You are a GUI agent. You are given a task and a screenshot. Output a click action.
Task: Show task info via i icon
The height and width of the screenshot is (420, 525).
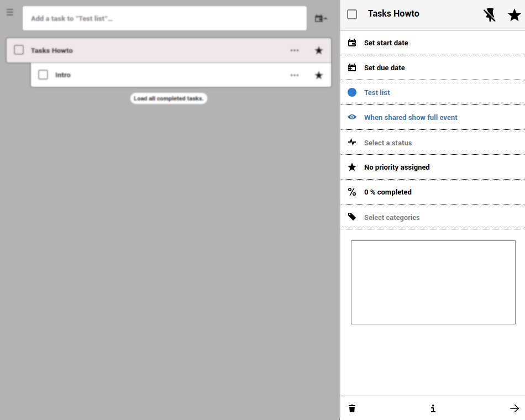click(x=433, y=408)
